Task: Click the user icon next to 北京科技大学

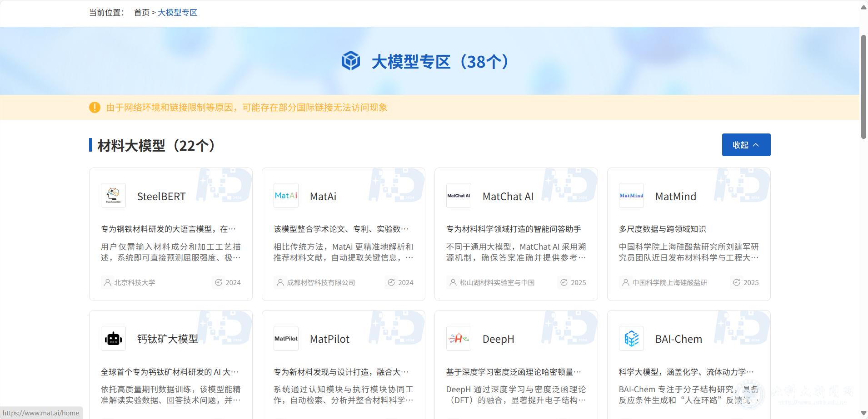Action: [x=108, y=282]
